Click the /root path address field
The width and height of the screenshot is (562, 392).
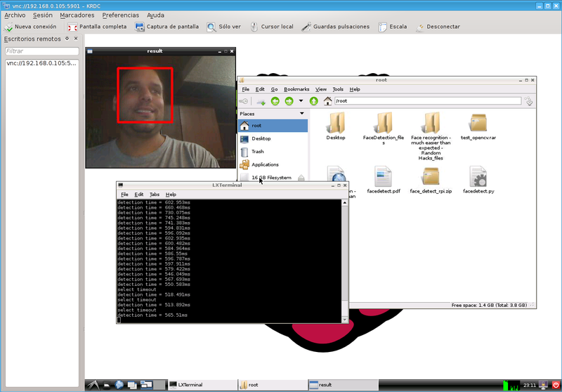pos(427,101)
